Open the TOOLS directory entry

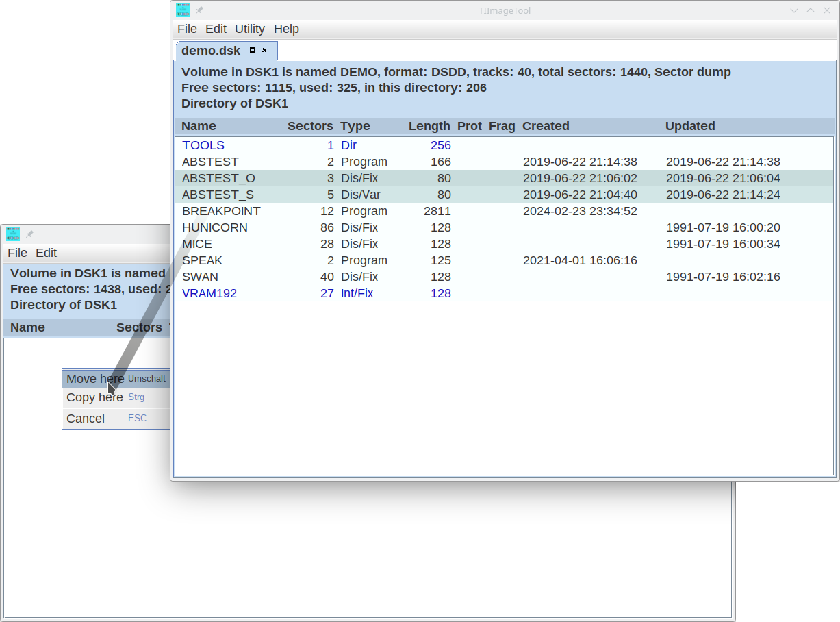203,145
